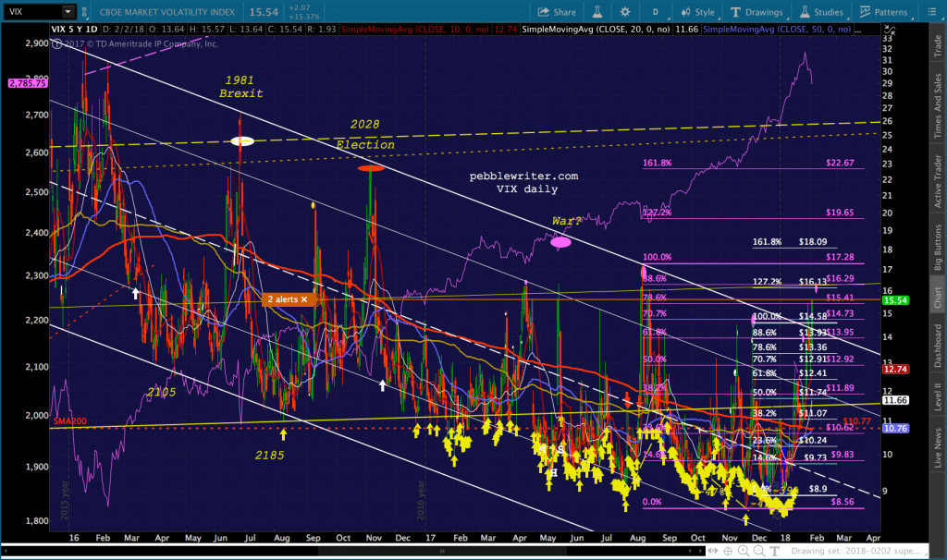Open the Style dropdown menu

point(697,11)
